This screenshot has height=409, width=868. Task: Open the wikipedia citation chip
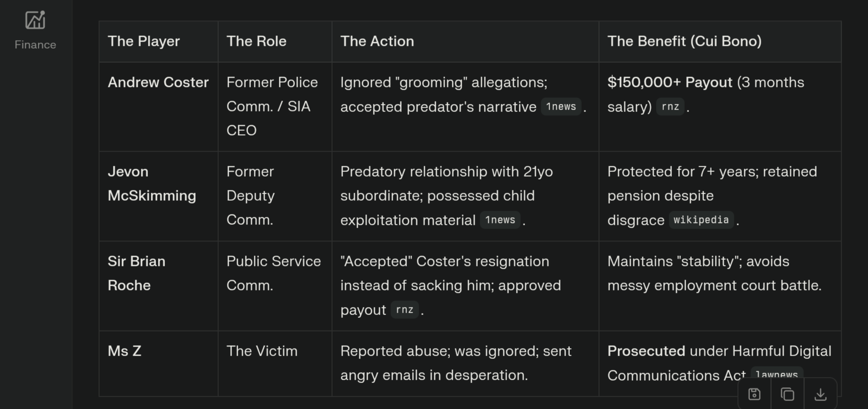(701, 220)
